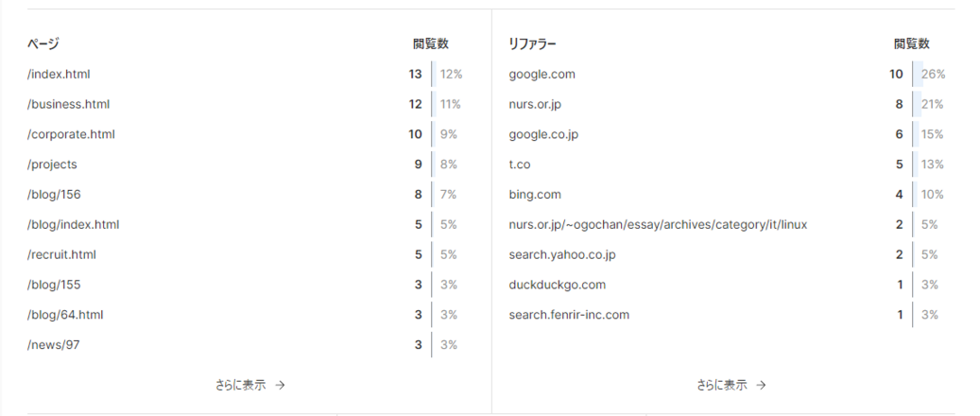980x416 pixels.
Task: Open the nurs.or.jp/~ogochan linux category referrer
Action: tap(658, 225)
